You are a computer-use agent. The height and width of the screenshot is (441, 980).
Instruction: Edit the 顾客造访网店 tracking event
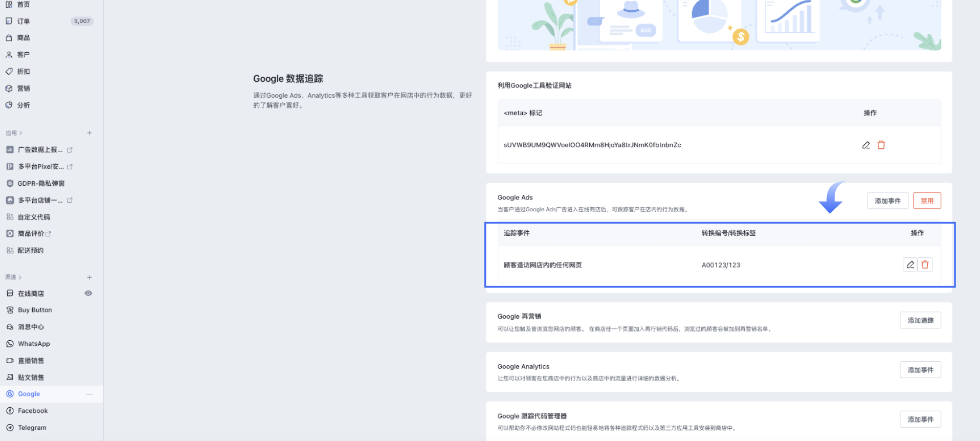tap(910, 264)
